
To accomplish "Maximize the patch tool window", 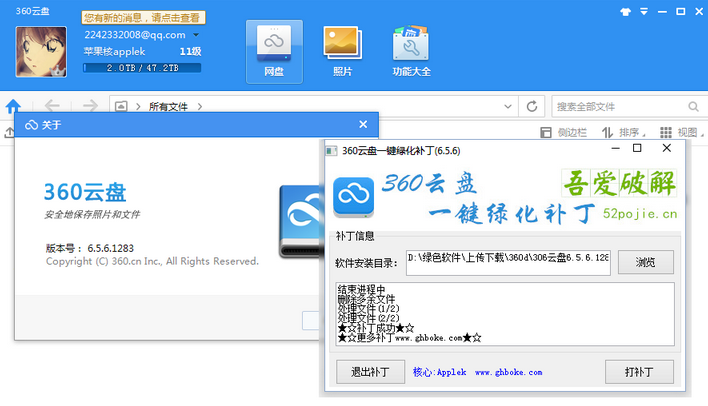I will coord(637,148).
